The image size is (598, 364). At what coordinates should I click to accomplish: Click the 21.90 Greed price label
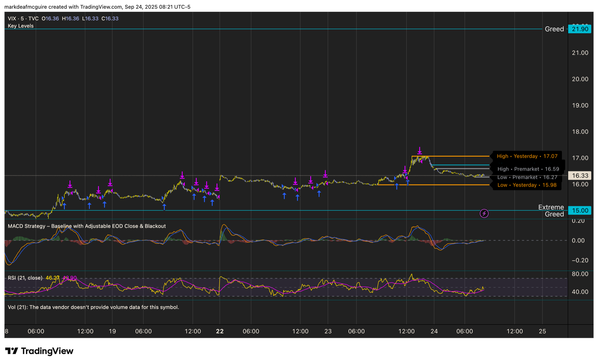click(580, 29)
